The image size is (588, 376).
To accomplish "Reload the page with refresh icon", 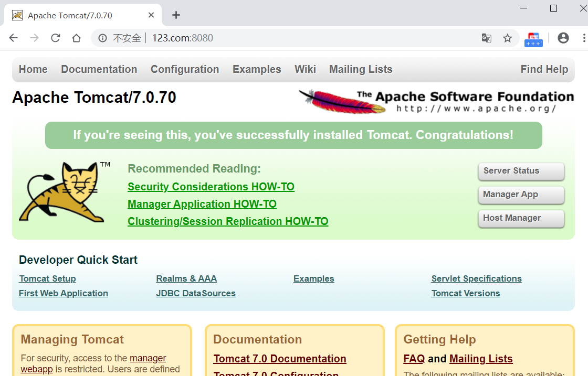I will (56, 38).
